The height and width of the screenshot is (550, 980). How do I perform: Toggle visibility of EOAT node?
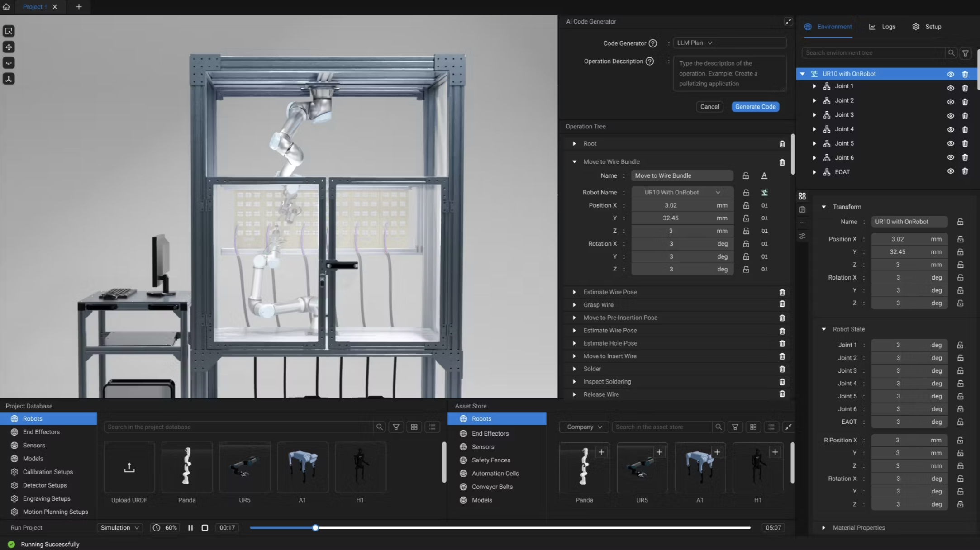point(950,171)
